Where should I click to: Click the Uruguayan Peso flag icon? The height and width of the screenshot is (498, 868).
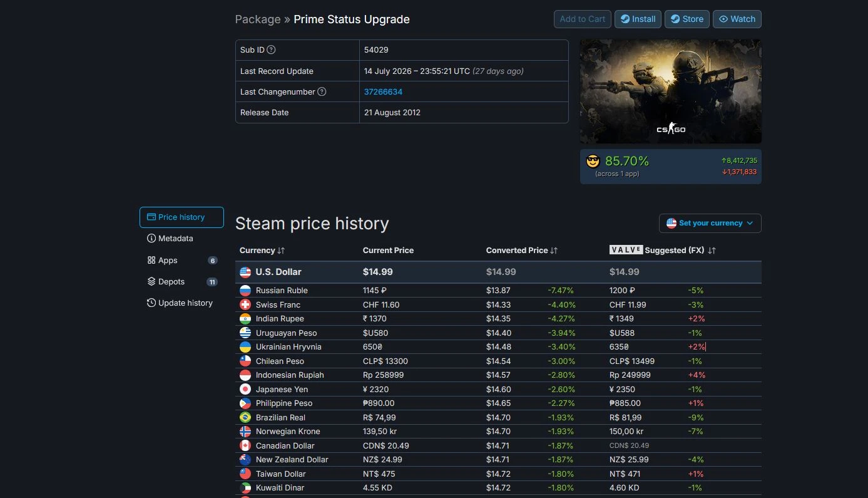[245, 333]
